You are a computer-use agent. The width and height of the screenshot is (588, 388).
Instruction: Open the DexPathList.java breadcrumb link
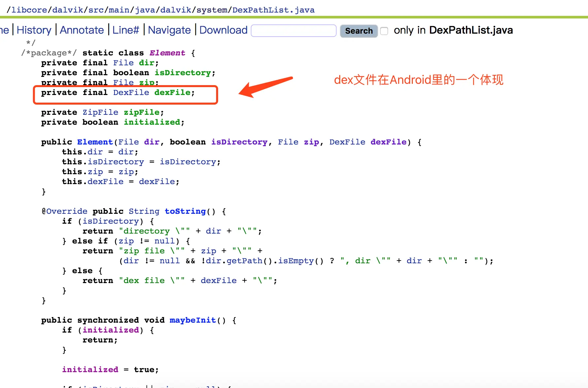pos(273,10)
